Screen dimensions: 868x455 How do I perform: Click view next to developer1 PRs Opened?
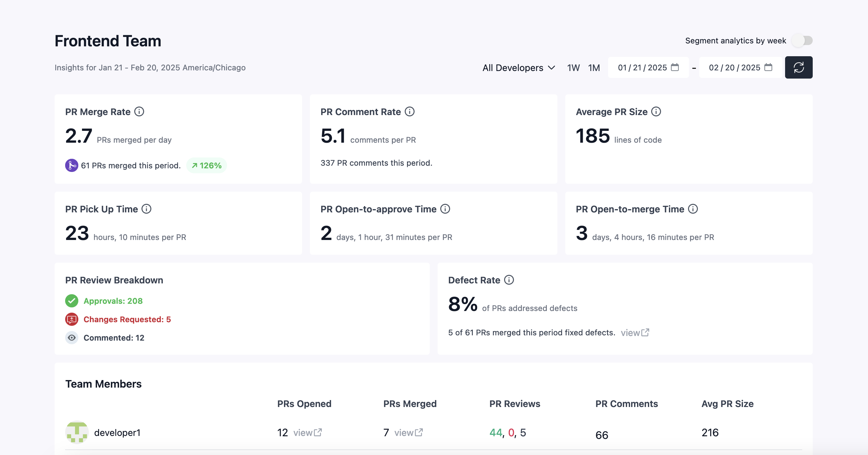(x=307, y=432)
